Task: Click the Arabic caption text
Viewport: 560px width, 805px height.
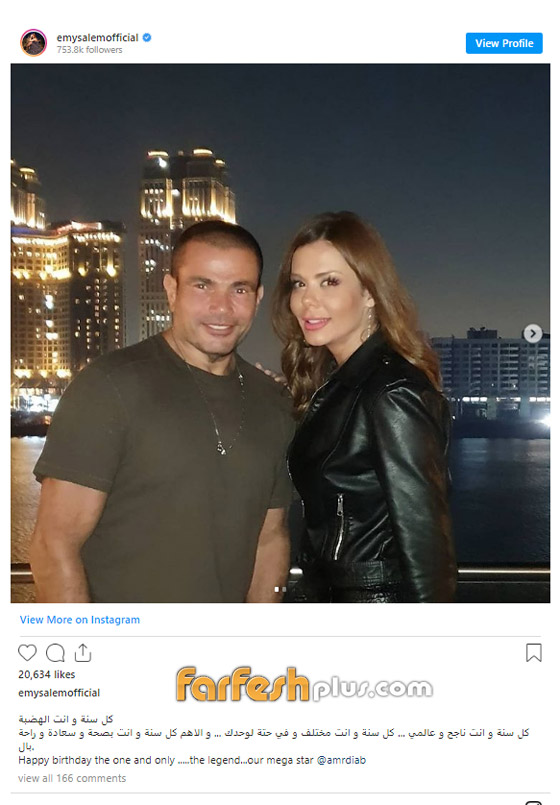Action: [274, 733]
